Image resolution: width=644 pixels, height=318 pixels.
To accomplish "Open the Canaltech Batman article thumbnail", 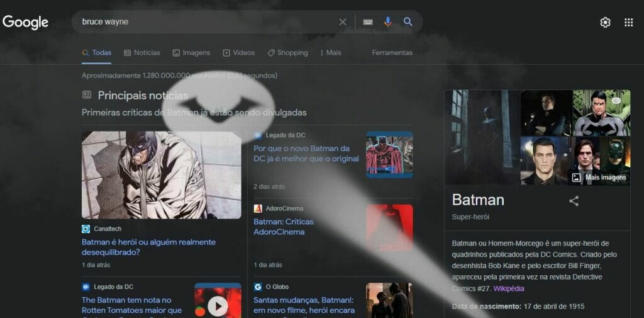I will (x=161, y=174).
